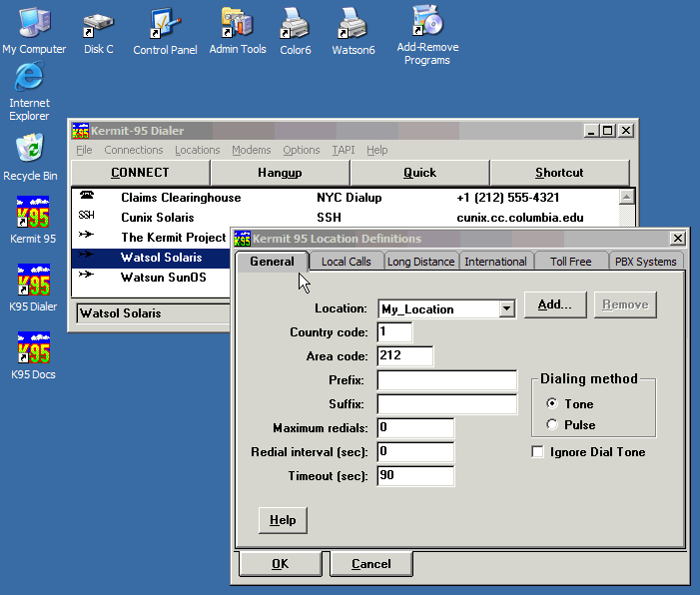Open the Admin Tools desktop shortcut

pyautogui.click(x=237, y=26)
